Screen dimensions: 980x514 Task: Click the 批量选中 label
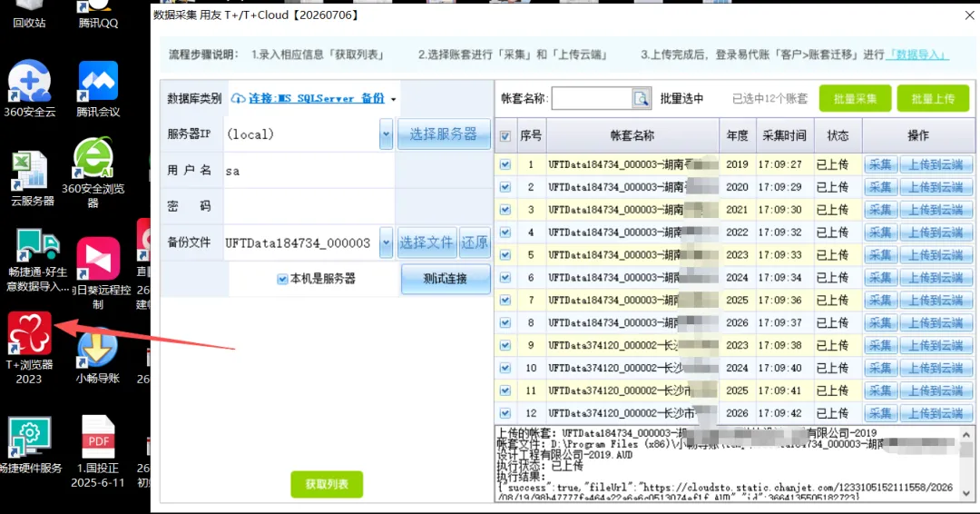[681, 99]
